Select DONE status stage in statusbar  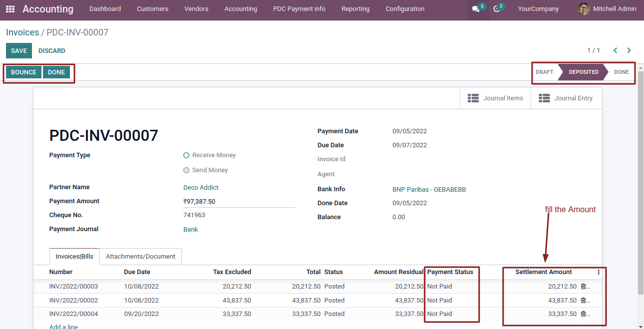[622, 72]
